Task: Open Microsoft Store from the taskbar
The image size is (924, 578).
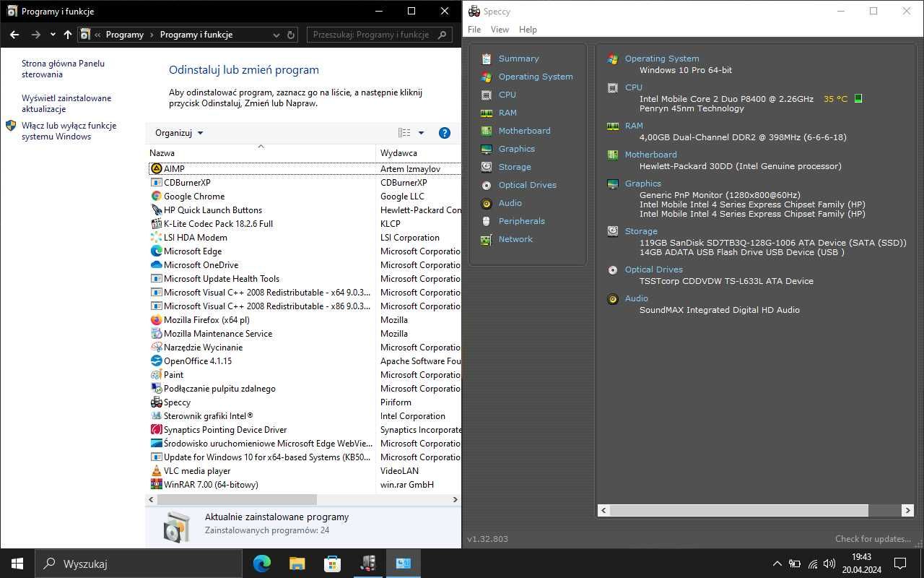Action: point(332,564)
